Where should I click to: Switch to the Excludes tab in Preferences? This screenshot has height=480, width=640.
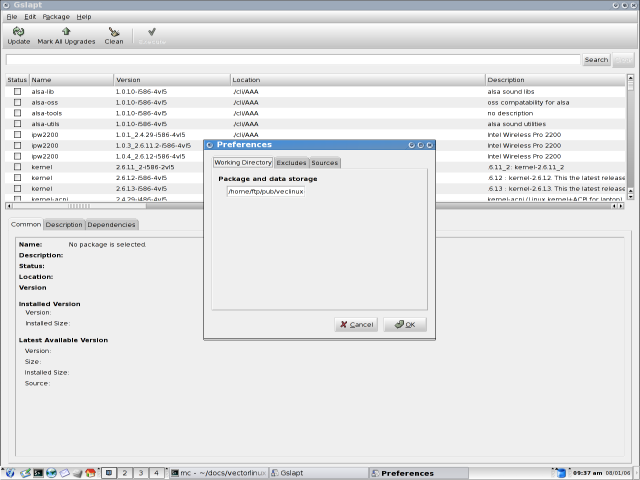(x=291, y=162)
